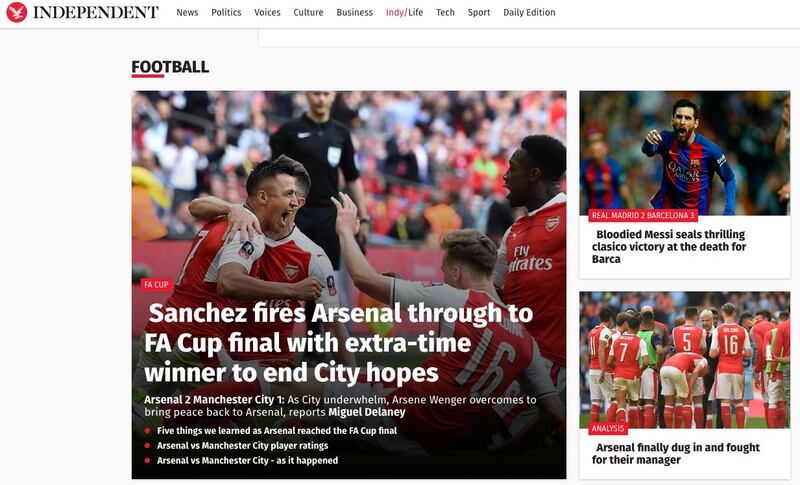Open the Tech section

point(445,12)
